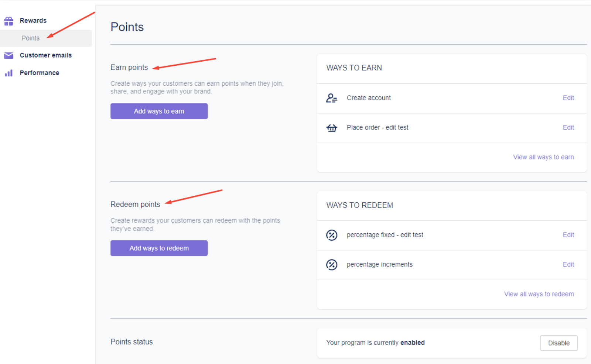Disable the points program

point(558,343)
